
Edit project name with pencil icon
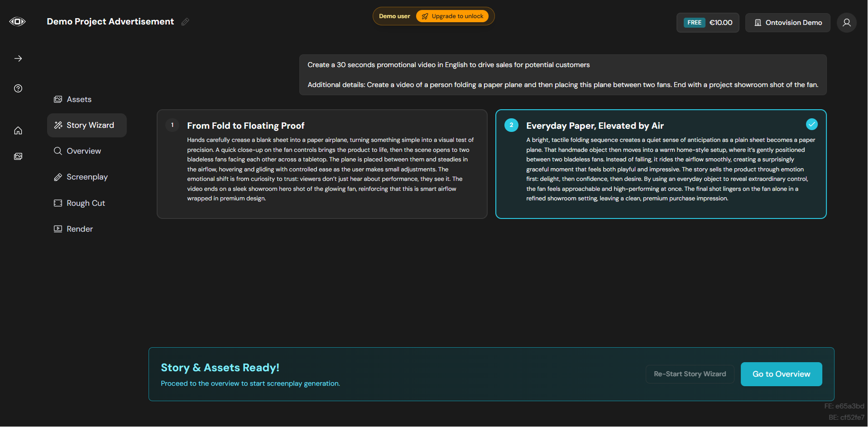coord(185,22)
